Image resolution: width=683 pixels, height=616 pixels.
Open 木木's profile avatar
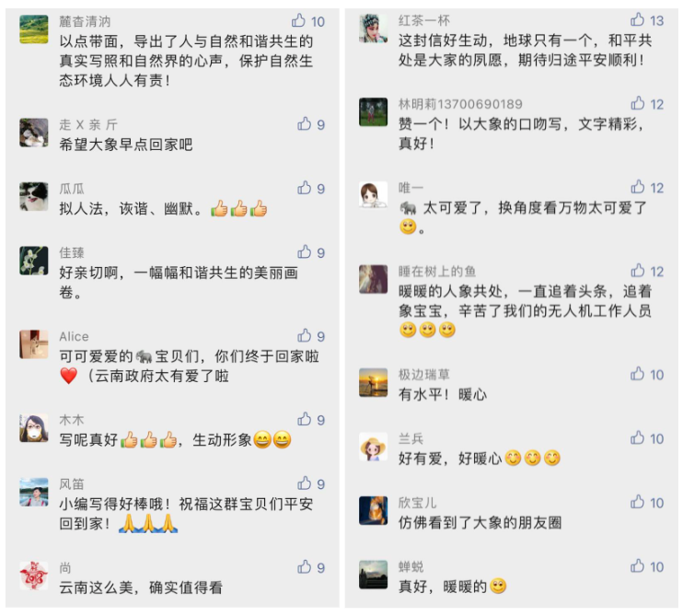(x=34, y=428)
